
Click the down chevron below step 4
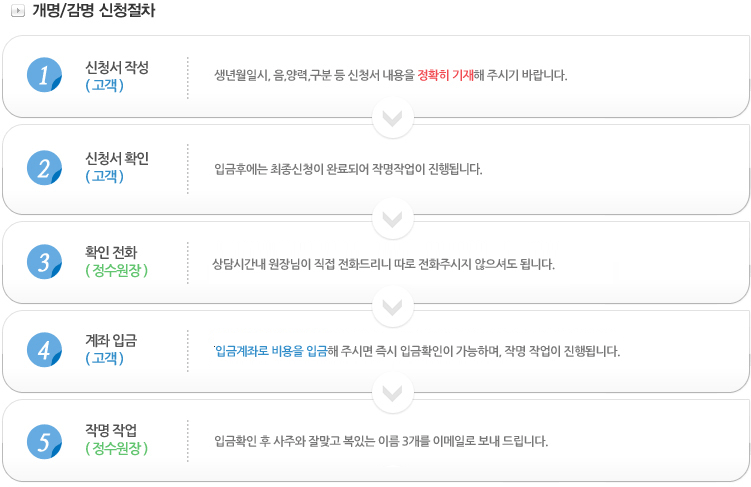[393, 393]
